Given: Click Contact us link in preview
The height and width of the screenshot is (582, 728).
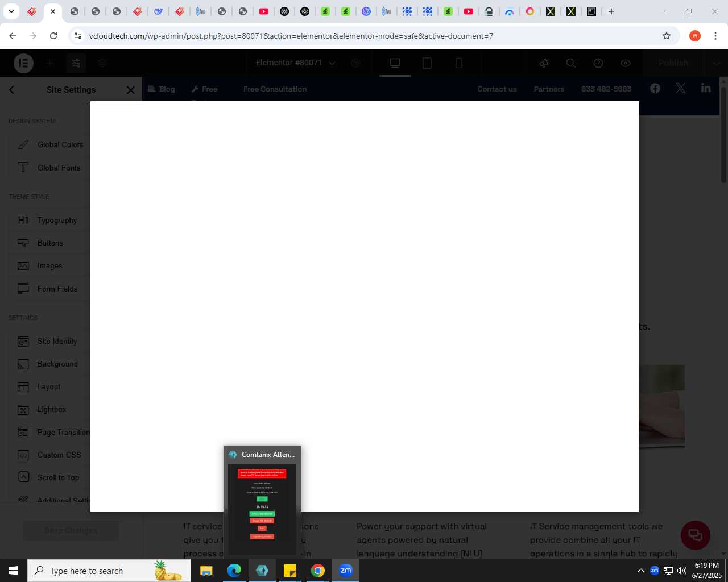Looking at the screenshot, I should click(497, 89).
